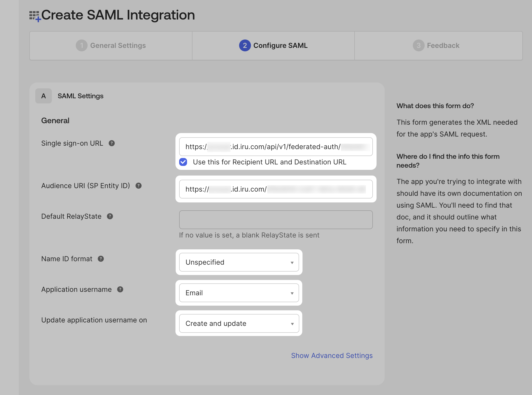Open the Application username dropdown
Screen dimensions: 532x395
point(239,293)
